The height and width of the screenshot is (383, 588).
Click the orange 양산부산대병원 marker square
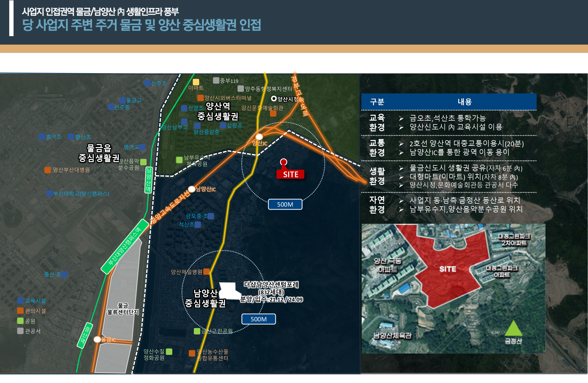pos(47,170)
